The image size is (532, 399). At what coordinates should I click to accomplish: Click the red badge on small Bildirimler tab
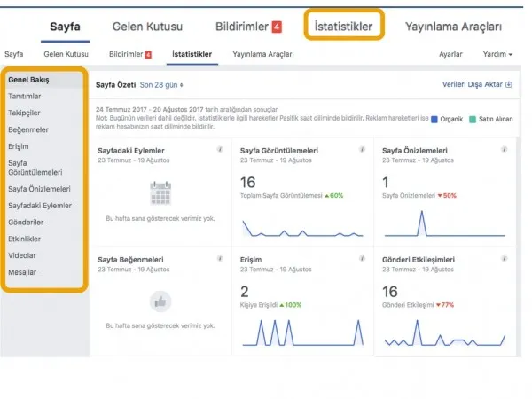pyautogui.click(x=148, y=55)
